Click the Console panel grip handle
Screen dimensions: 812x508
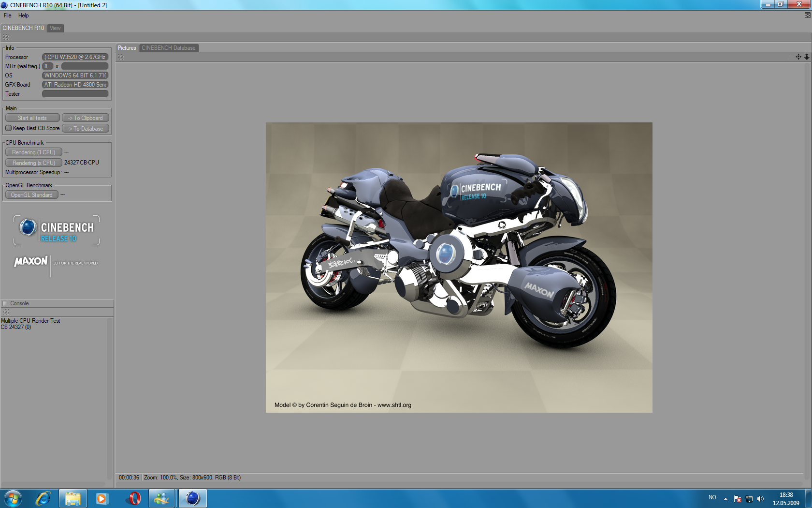point(6,312)
